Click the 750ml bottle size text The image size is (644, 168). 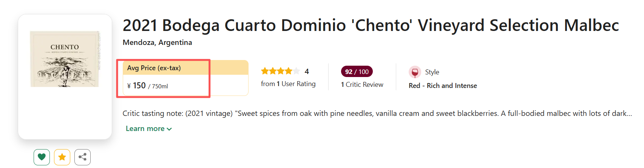pyautogui.click(x=160, y=86)
